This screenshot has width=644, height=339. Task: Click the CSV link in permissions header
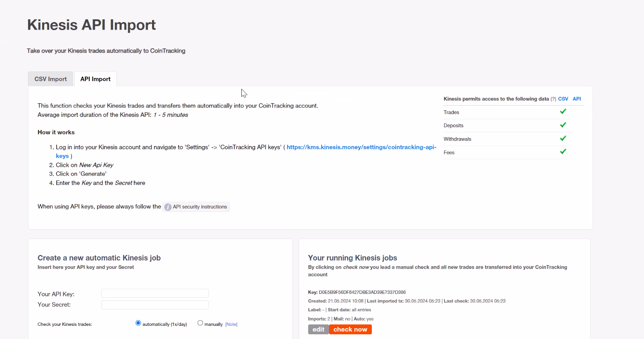pyautogui.click(x=563, y=99)
